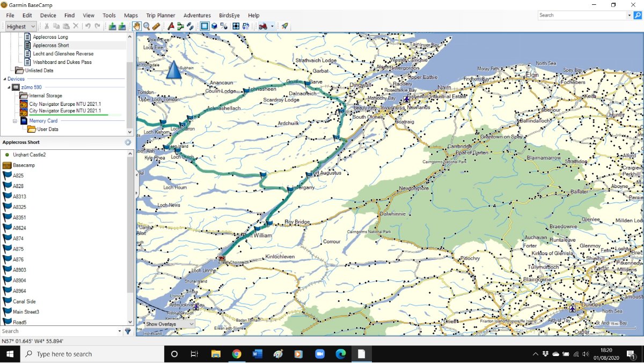The image size is (644, 363).
Task: Click the Receive from Device icon
Action: 122,26
